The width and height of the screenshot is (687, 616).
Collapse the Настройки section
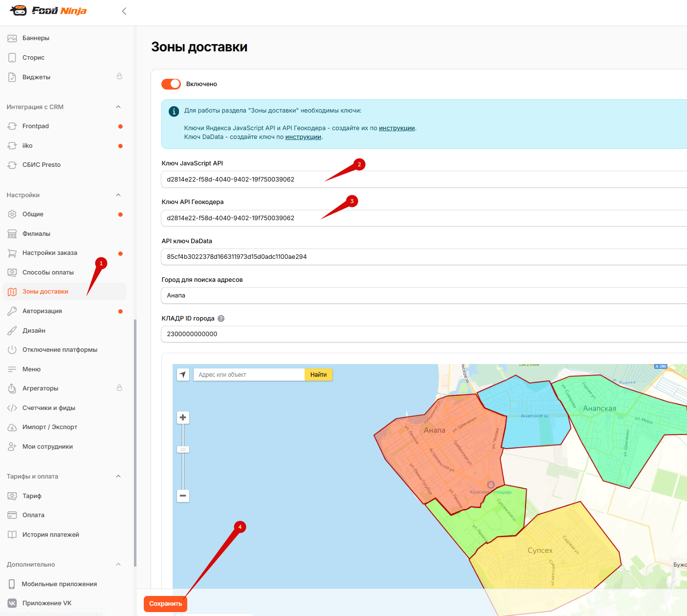pyautogui.click(x=118, y=195)
